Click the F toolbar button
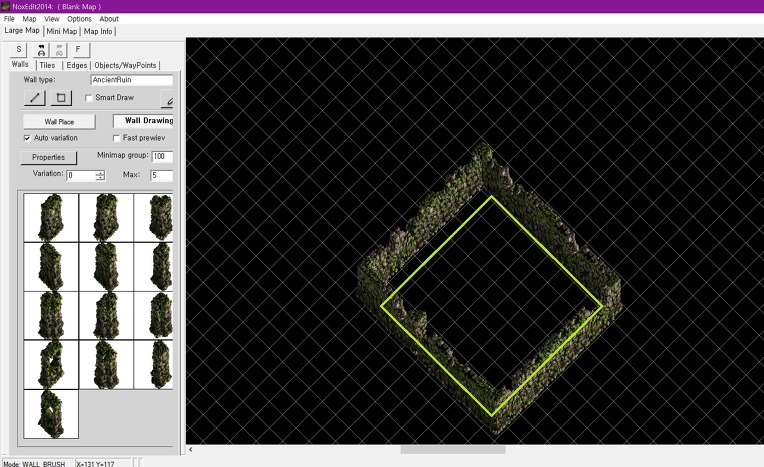Viewport: 764px width, 467px height. pyautogui.click(x=78, y=49)
